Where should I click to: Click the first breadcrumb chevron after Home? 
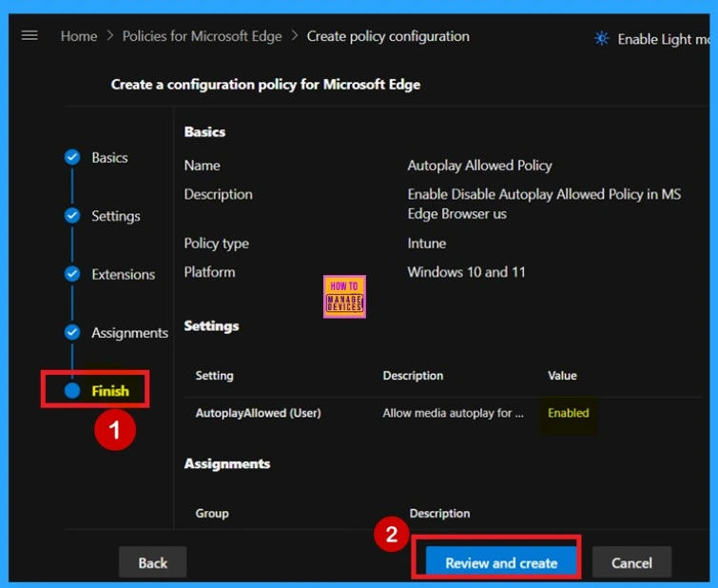[x=110, y=36]
